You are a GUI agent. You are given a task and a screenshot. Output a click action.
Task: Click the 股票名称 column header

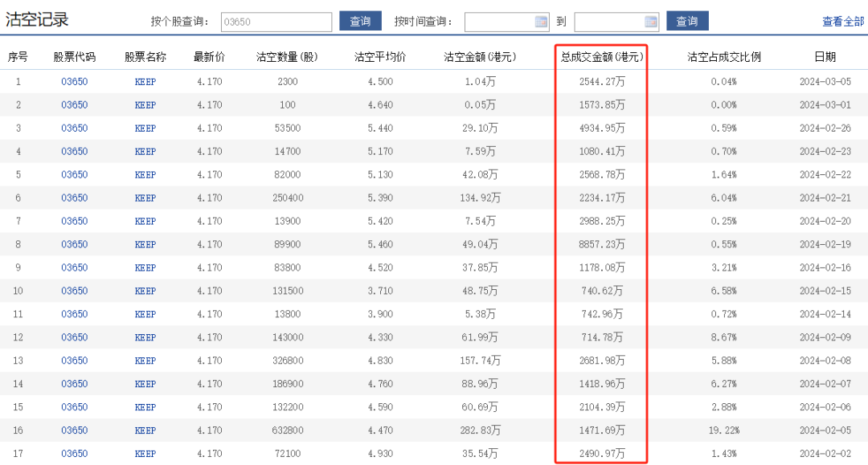point(145,56)
